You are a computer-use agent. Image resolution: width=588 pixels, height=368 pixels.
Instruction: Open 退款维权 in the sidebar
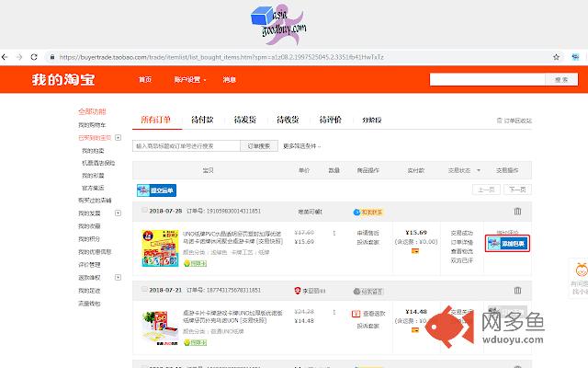click(x=89, y=278)
